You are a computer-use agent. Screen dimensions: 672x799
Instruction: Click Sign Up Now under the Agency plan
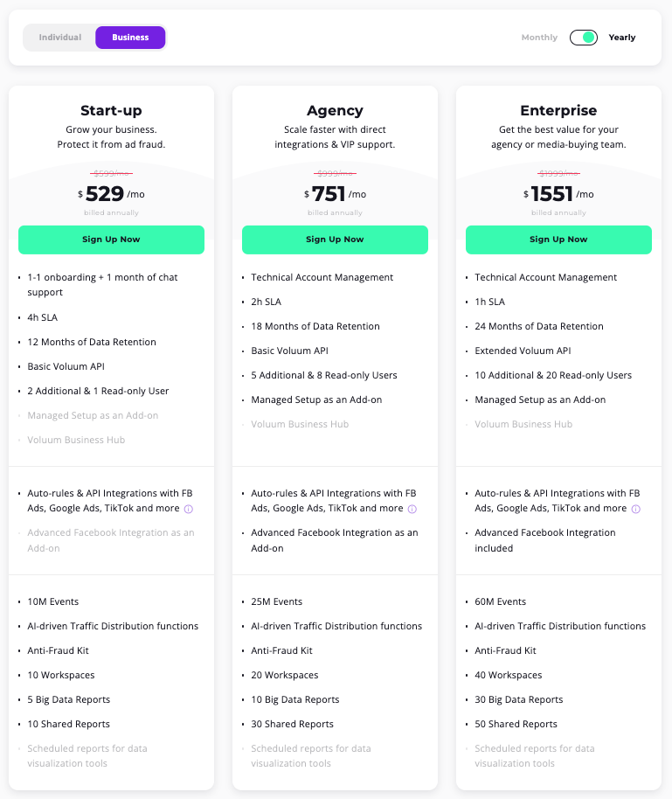pos(335,239)
